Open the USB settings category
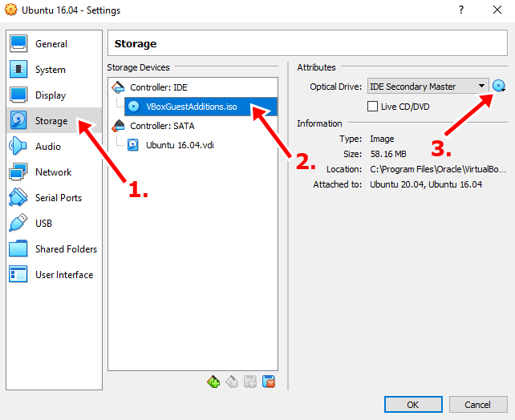The height and width of the screenshot is (420, 515). pos(45,224)
